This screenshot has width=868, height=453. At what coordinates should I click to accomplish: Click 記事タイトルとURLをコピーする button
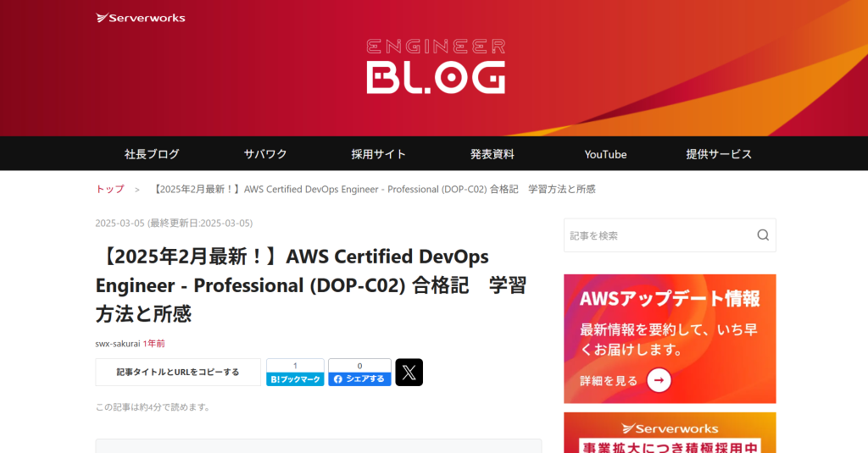(178, 373)
